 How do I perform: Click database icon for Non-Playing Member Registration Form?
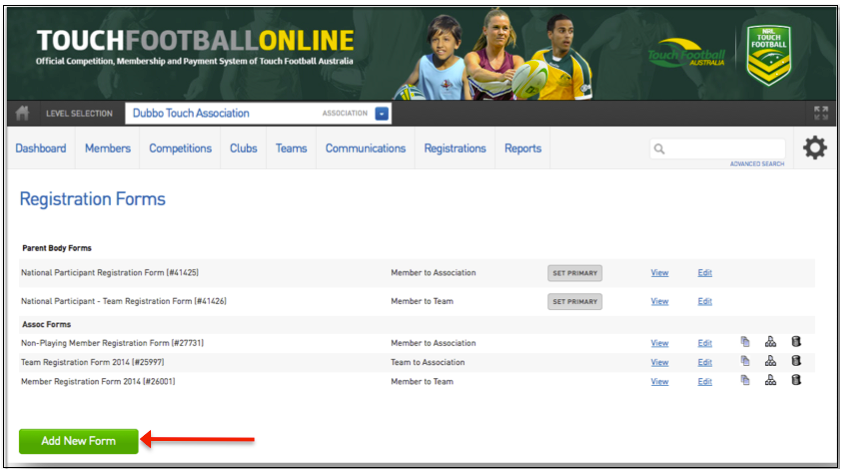coord(796,342)
